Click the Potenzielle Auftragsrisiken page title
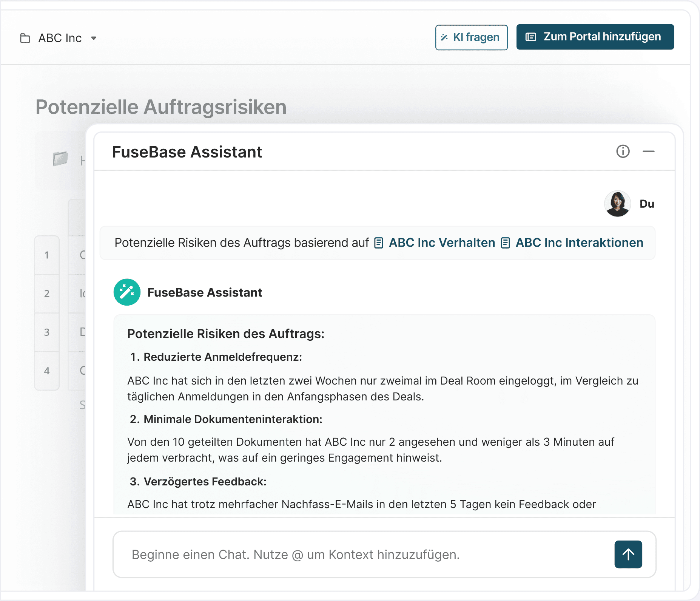Image resolution: width=700 pixels, height=601 pixels. click(x=161, y=107)
